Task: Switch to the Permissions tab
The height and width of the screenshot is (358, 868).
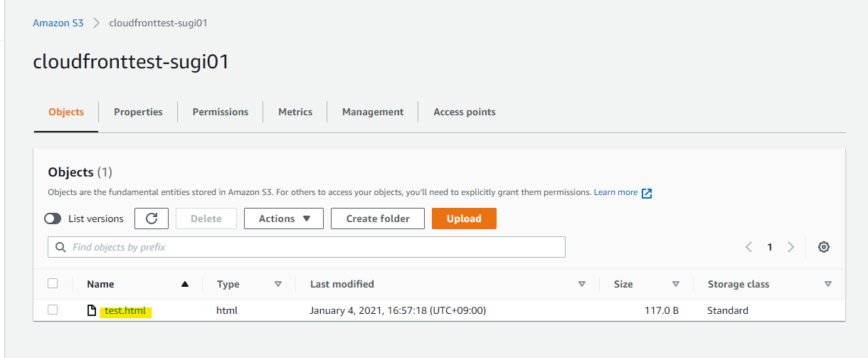Action: click(221, 112)
